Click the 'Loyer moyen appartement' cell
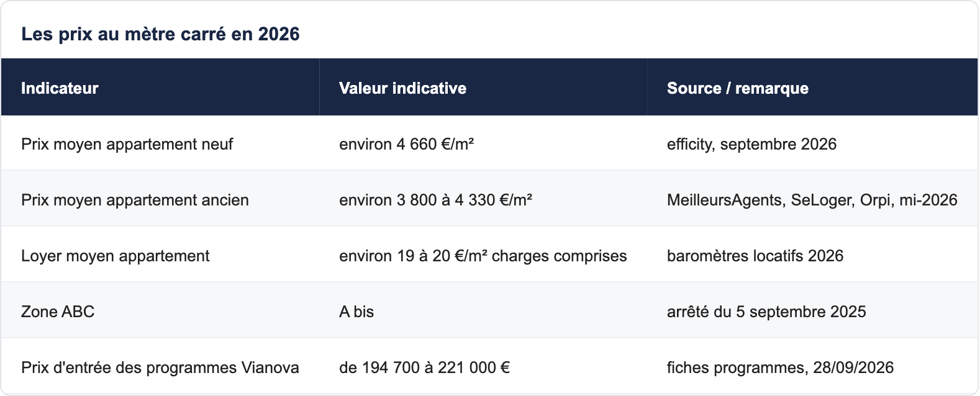The image size is (980, 396). [160, 255]
